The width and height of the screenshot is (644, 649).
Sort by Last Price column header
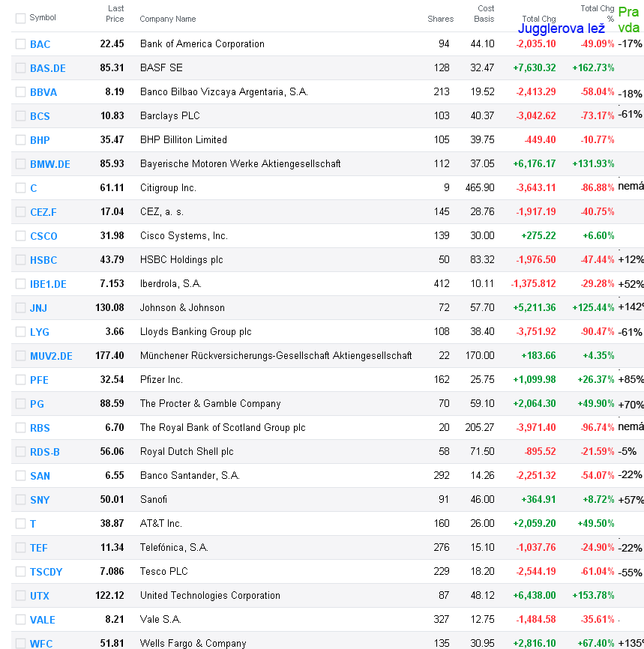point(115,13)
